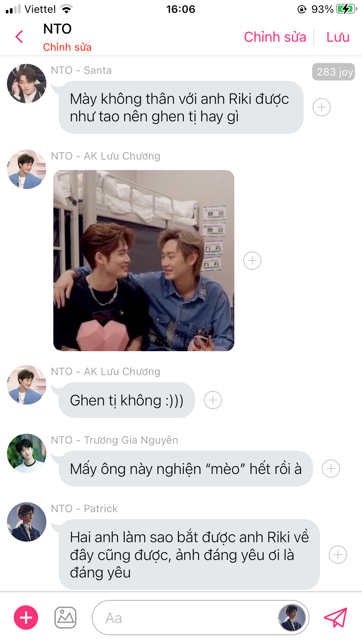Tap the pink plus add button

pos(26,618)
